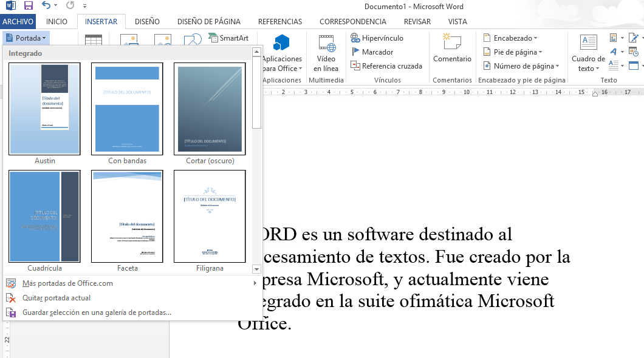Click the Hipervínculo button

[377, 38]
